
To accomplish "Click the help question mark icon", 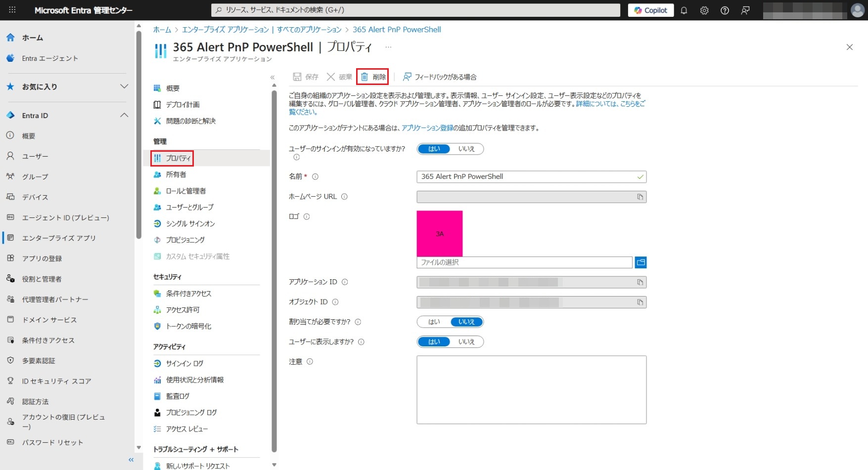I will pyautogui.click(x=725, y=10).
